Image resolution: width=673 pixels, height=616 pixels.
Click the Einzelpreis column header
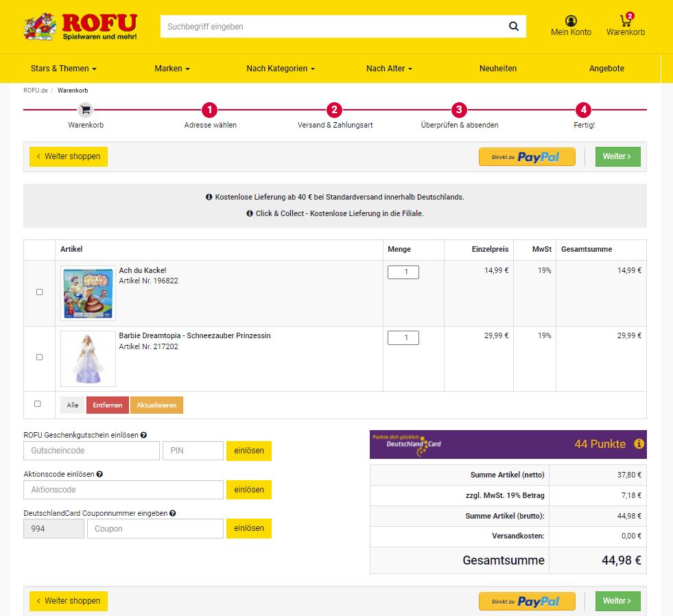pos(490,249)
